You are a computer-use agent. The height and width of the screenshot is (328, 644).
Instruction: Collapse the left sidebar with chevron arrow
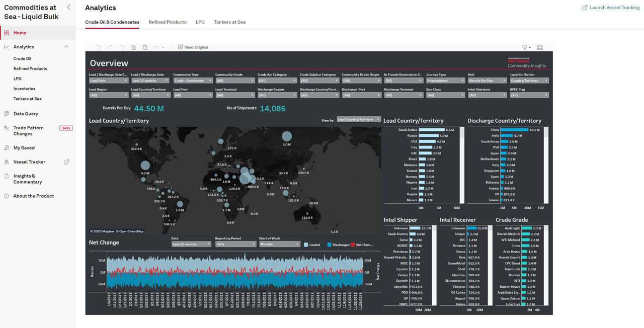tap(68, 7)
